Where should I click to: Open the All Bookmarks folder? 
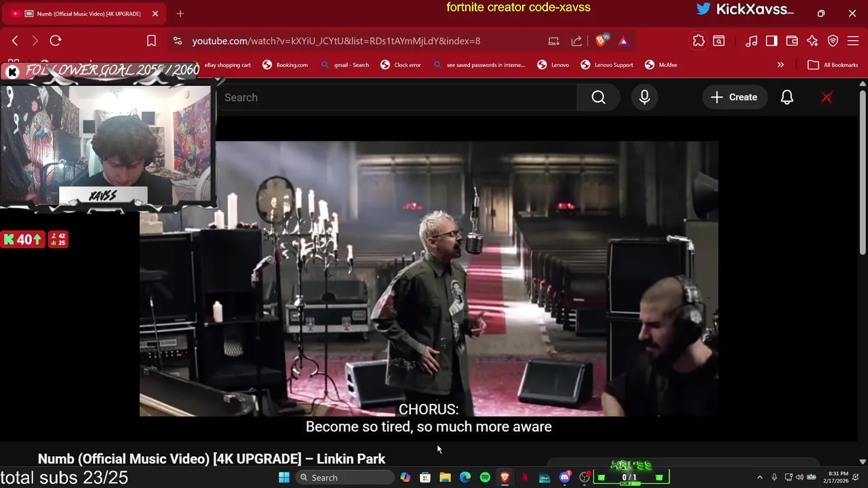point(833,65)
